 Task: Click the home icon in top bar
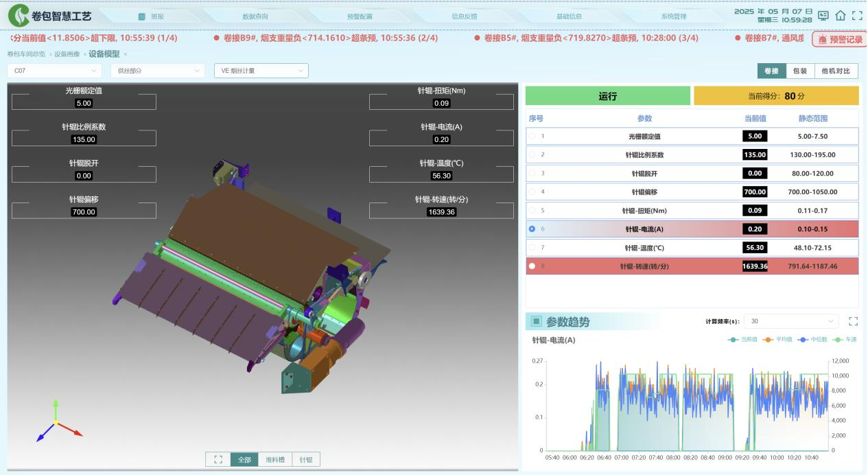click(x=841, y=16)
